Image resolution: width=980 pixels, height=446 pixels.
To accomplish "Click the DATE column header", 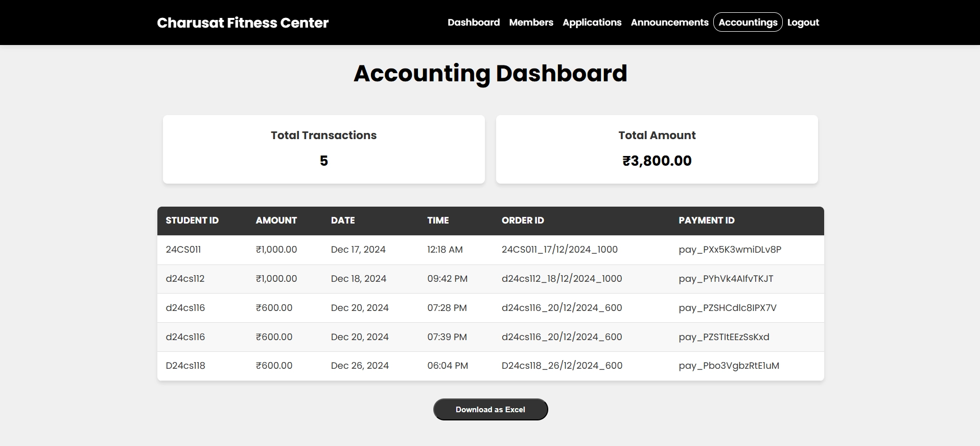I will point(342,220).
